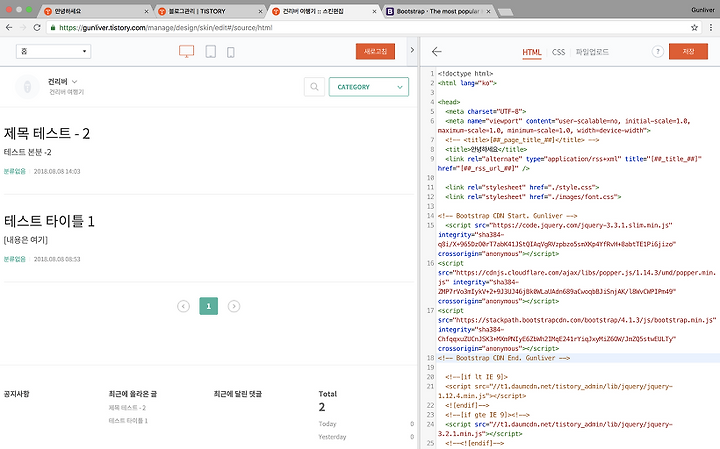Reload the browser page
Screen dimensions: 720x449
click(37, 28)
